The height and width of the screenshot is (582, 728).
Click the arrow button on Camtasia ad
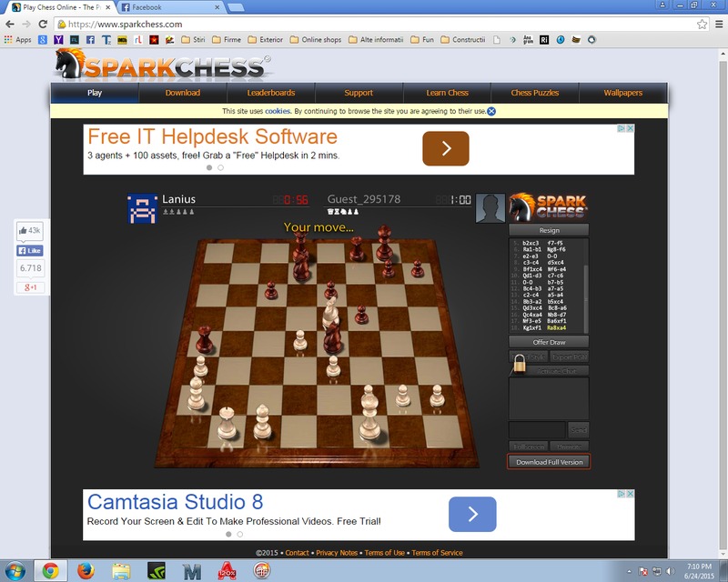tap(472, 514)
